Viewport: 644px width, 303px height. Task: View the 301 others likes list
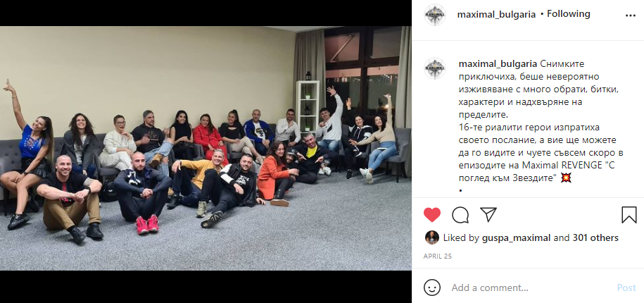592,237
